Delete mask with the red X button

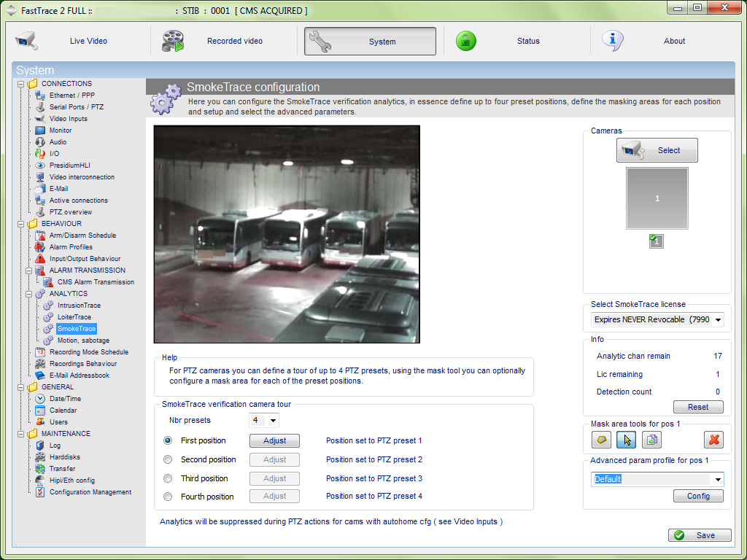(x=713, y=440)
